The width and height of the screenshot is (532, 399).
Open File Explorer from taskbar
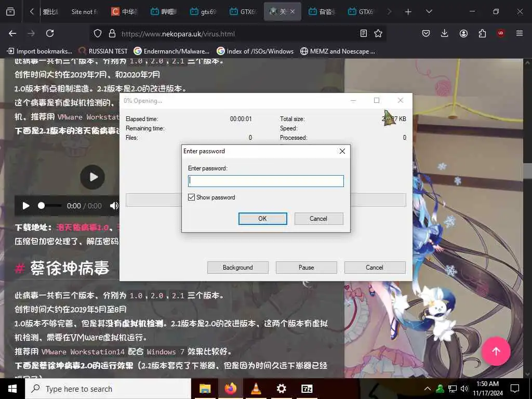[x=205, y=389]
